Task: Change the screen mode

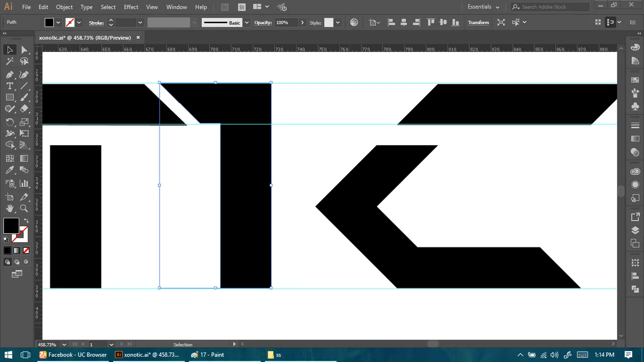Action: point(17,274)
